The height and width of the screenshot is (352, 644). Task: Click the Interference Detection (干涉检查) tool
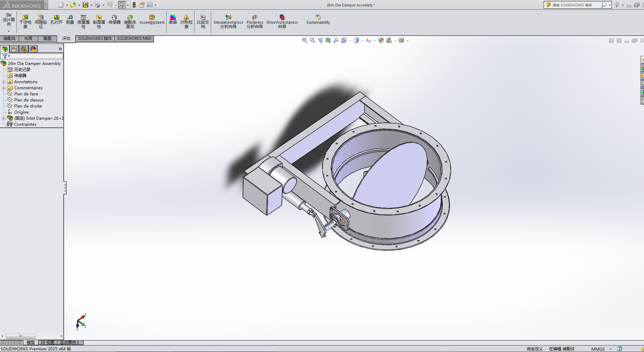point(25,21)
